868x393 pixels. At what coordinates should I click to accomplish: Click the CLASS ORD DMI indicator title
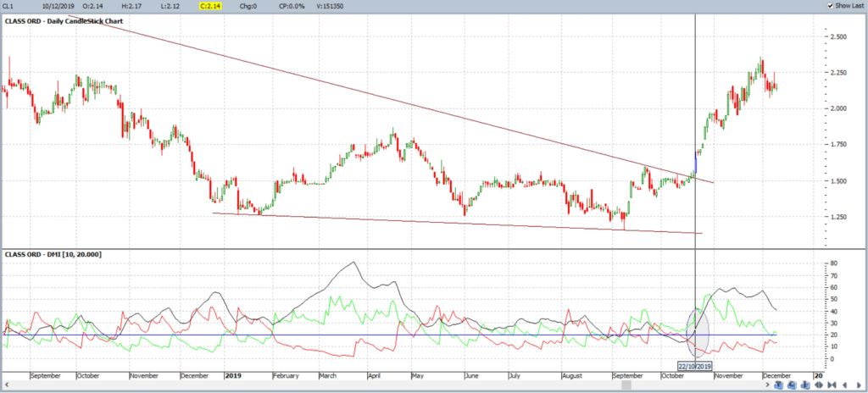[53, 254]
